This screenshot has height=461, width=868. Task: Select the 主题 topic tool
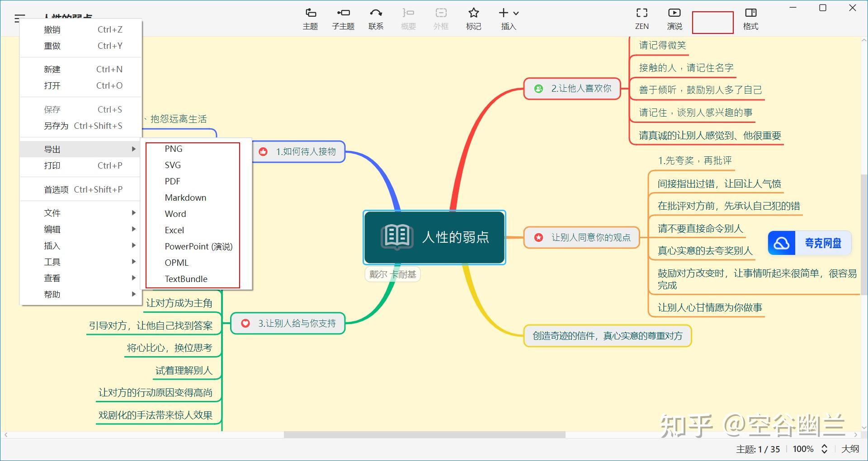[x=310, y=18]
